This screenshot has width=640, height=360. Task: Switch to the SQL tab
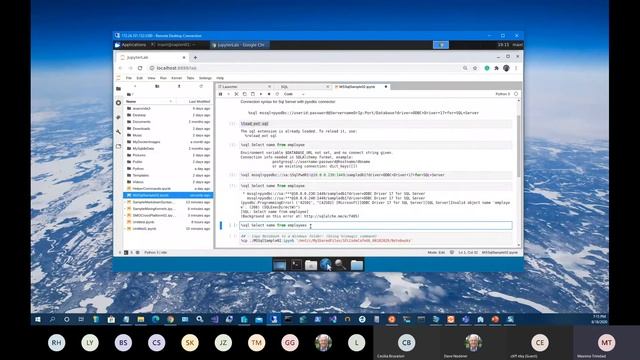pos(302,87)
